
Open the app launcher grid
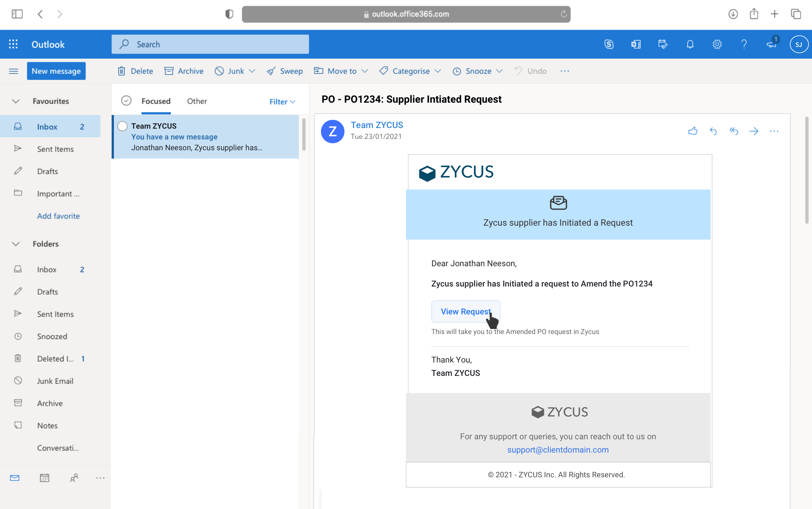click(x=13, y=44)
